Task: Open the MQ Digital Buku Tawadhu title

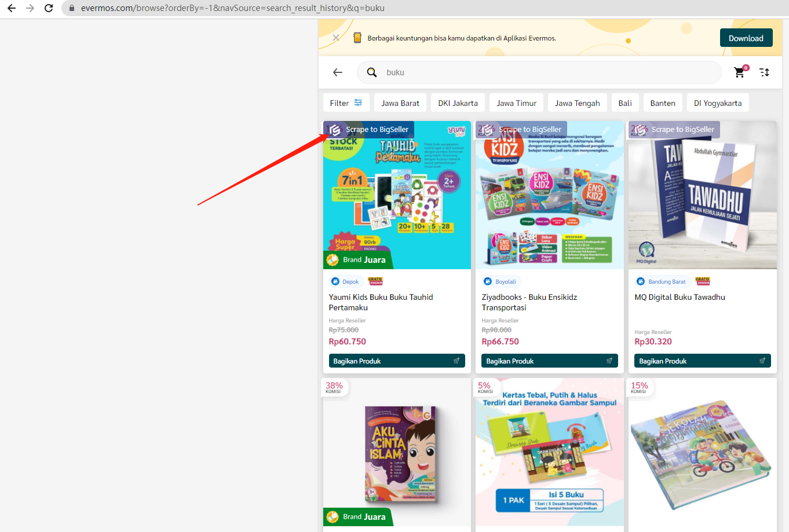Action: pos(680,297)
